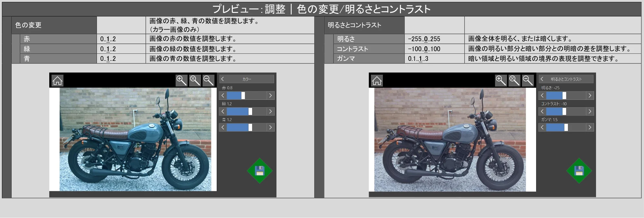Viewport: 644px width, 218px height.
Task: Click zoom-reset magnifier in brightness-contrast preview
Action: tap(515, 81)
